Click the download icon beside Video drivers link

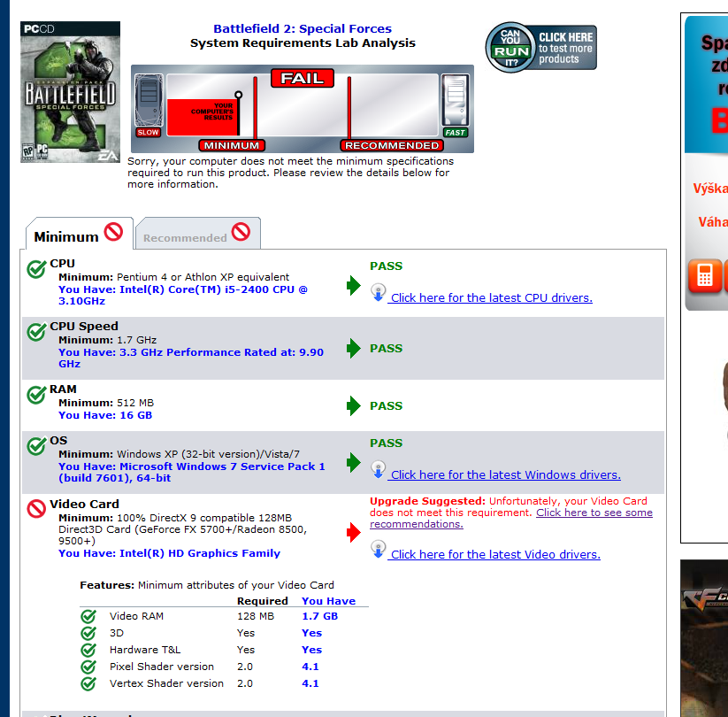point(379,549)
